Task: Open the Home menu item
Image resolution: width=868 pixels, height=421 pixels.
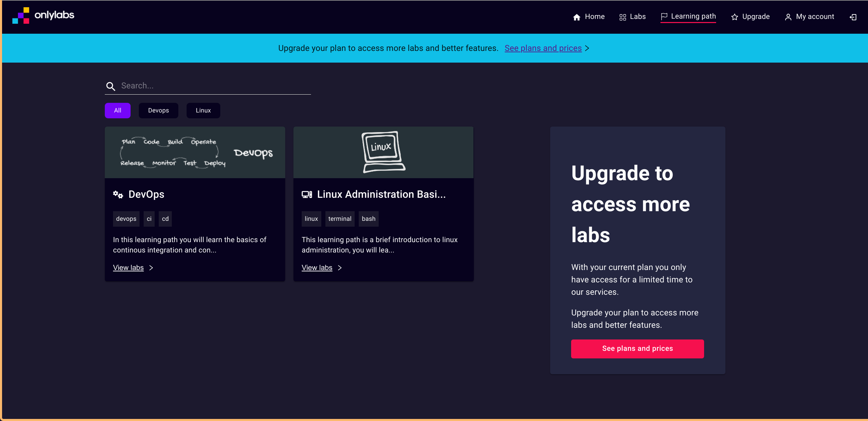Action: (589, 17)
